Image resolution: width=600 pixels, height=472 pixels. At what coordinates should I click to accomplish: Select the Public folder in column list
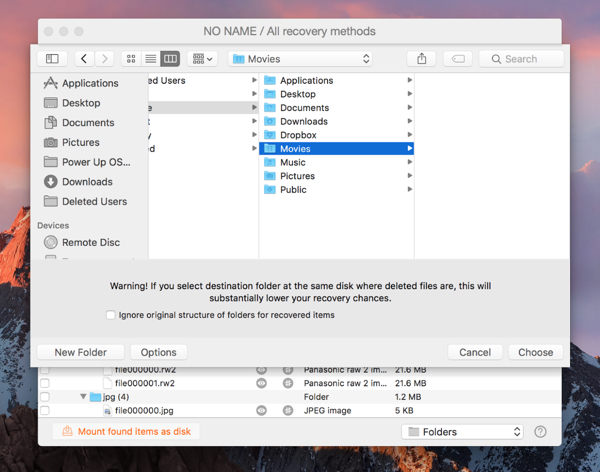(x=336, y=189)
